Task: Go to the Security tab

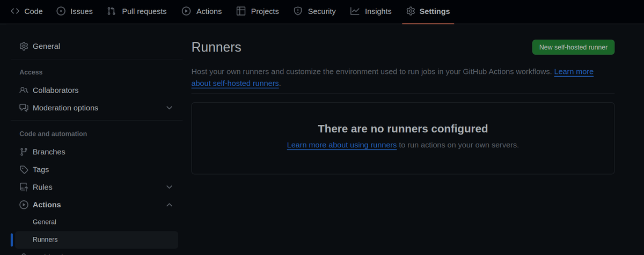Action: click(315, 11)
